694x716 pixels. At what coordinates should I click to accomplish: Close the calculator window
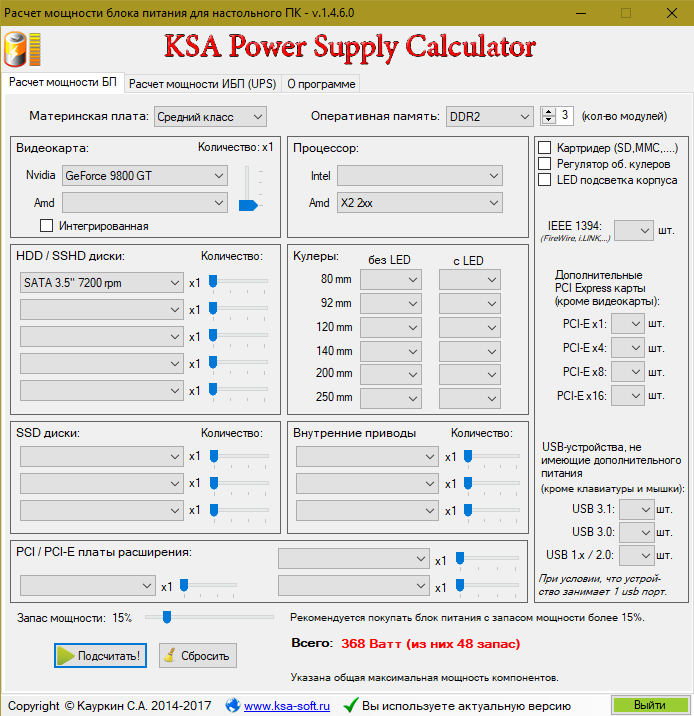coord(672,13)
